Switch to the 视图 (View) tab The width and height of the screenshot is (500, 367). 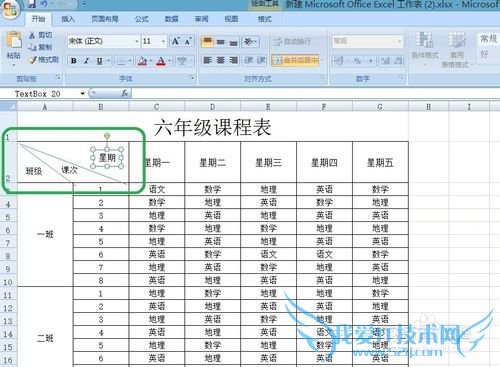[x=231, y=19]
